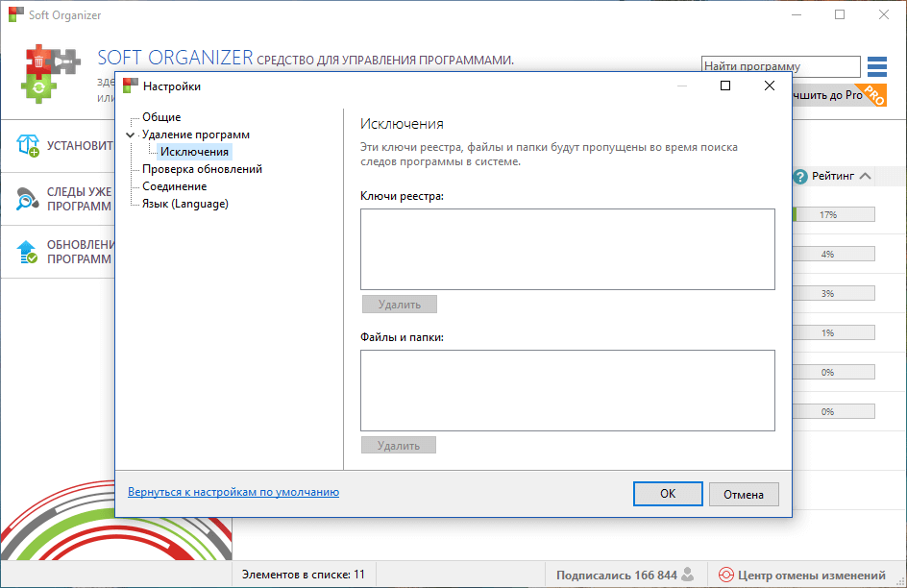Click the Soft Organizer title bar app icon
Screen dimensions: 907x588
coord(16,14)
